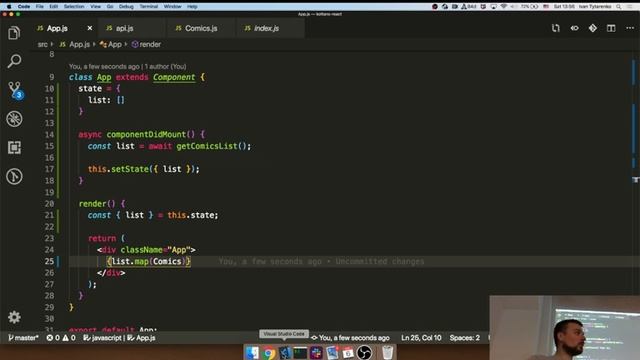This screenshot has height=360, width=640.
Task: Open OBS Studio from the Dock
Action: coord(364,352)
